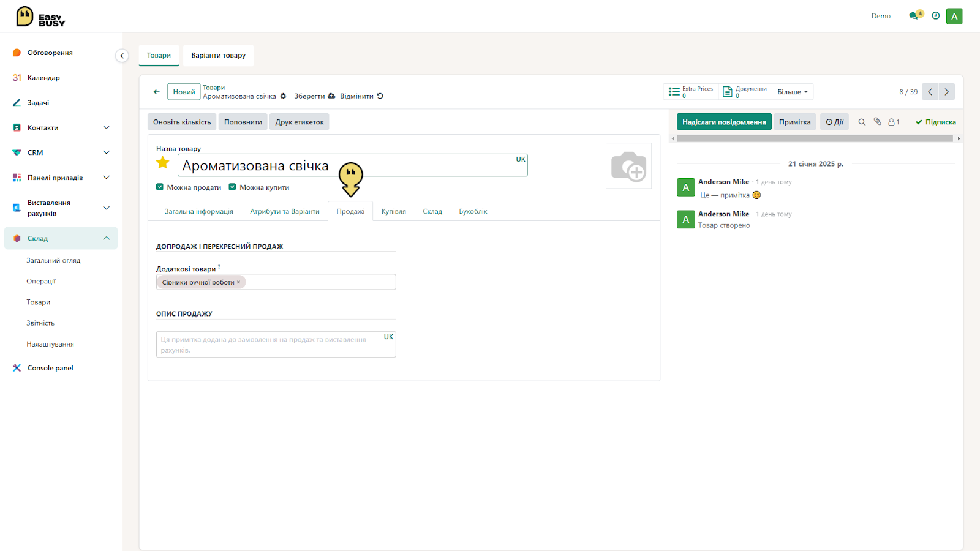Attach files with the paperclip icon
The width and height of the screenshot is (980, 551).
(x=877, y=122)
